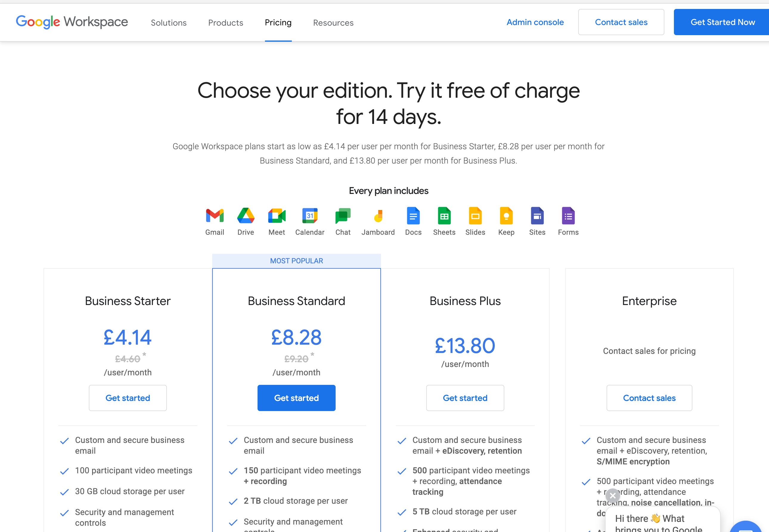Click Business Starter Get started button
Image resolution: width=769 pixels, height=532 pixels.
127,398
